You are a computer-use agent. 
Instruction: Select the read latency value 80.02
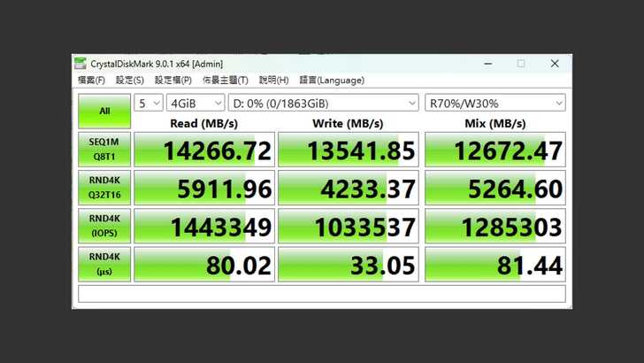click(x=204, y=265)
